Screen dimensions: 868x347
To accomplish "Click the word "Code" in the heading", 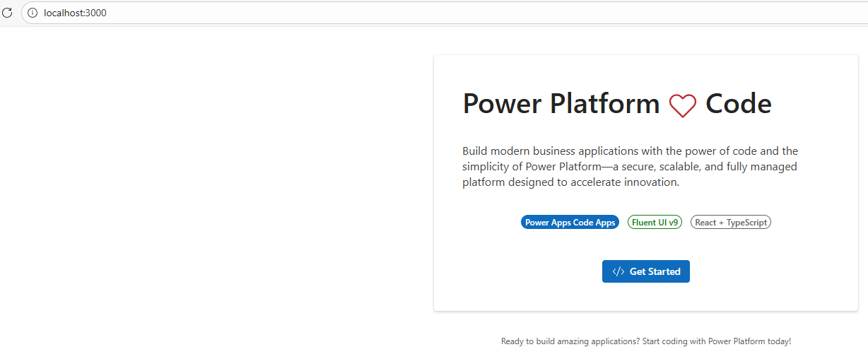I will [738, 104].
